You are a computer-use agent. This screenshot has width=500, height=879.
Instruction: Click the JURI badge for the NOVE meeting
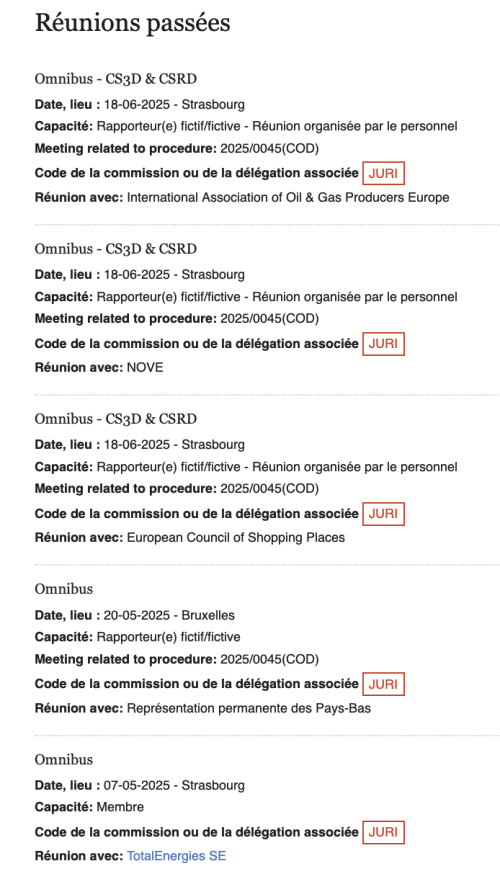click(383, 344)
